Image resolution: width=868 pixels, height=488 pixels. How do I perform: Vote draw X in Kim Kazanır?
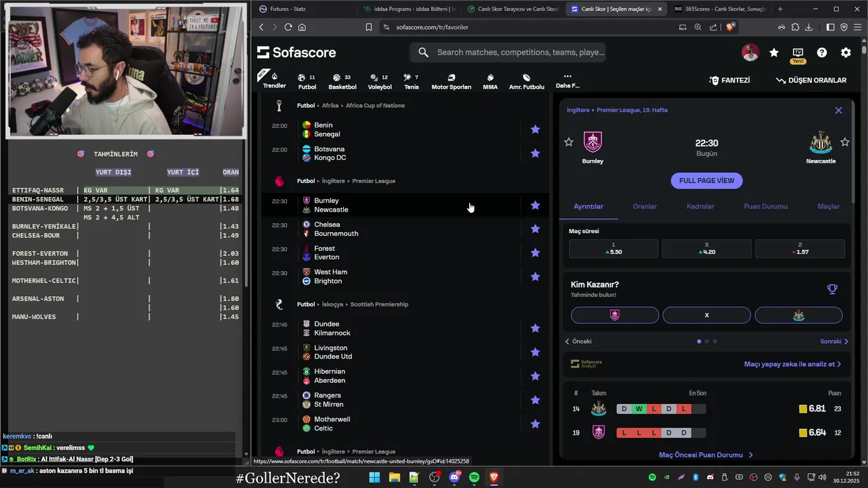click(x=707, y=315)
